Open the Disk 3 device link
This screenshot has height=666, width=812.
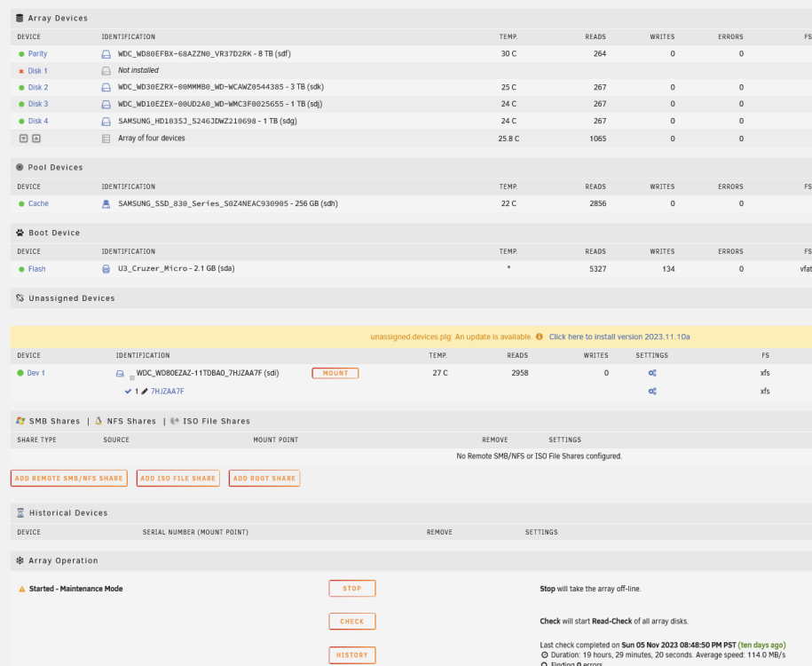(38, 104)
